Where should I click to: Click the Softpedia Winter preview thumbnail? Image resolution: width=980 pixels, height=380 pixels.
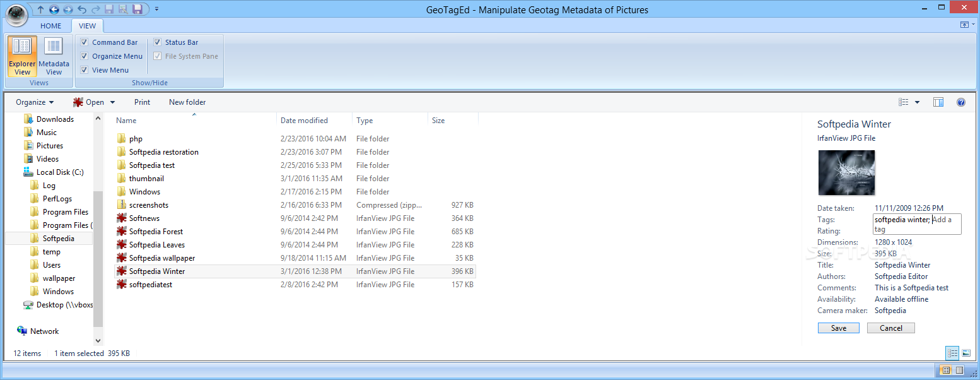click(846, 172)
